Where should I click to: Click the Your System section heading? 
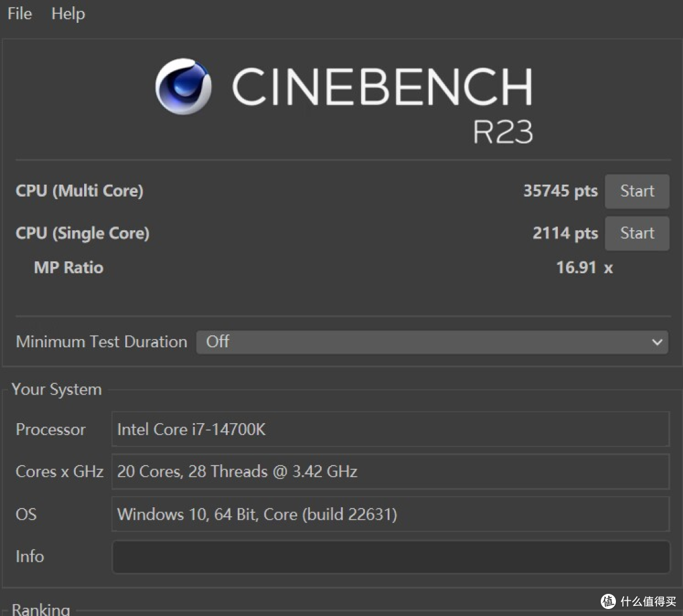57,390
